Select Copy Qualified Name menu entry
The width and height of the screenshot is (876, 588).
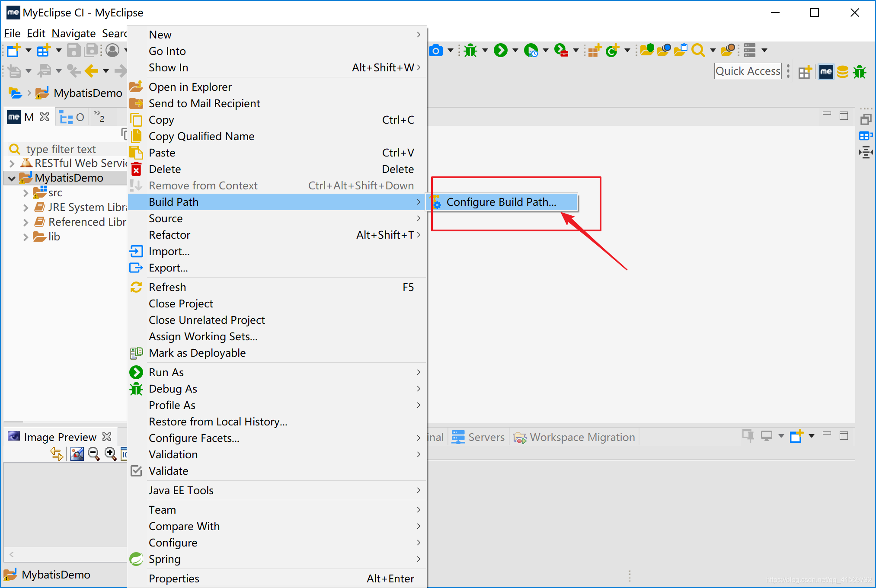click(277, 136)
